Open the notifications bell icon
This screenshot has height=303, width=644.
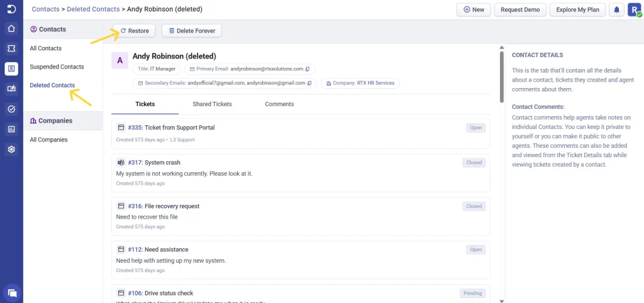coord(616,9)
